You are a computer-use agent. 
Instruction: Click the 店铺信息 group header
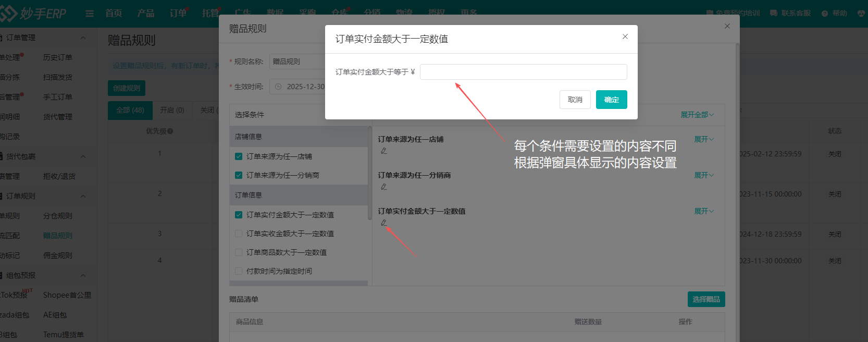tap(299, 137)
